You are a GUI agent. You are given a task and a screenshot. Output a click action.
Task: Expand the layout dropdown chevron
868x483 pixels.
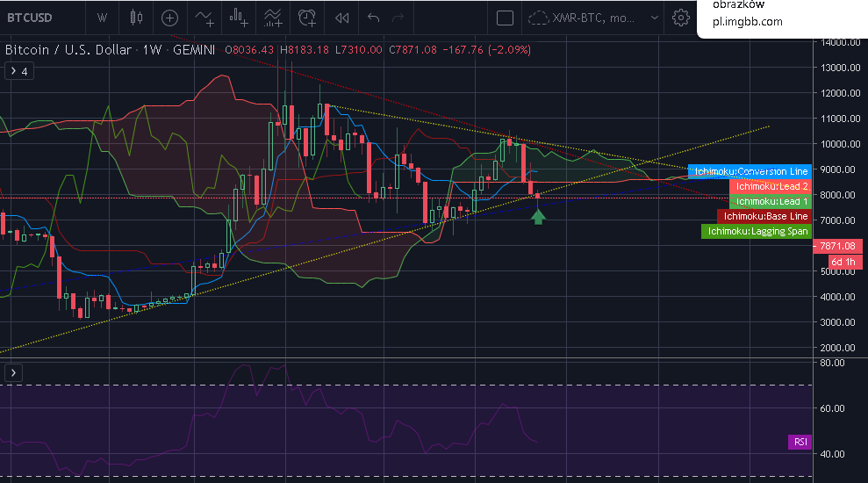pyautogui.click(x=655, y=18)
